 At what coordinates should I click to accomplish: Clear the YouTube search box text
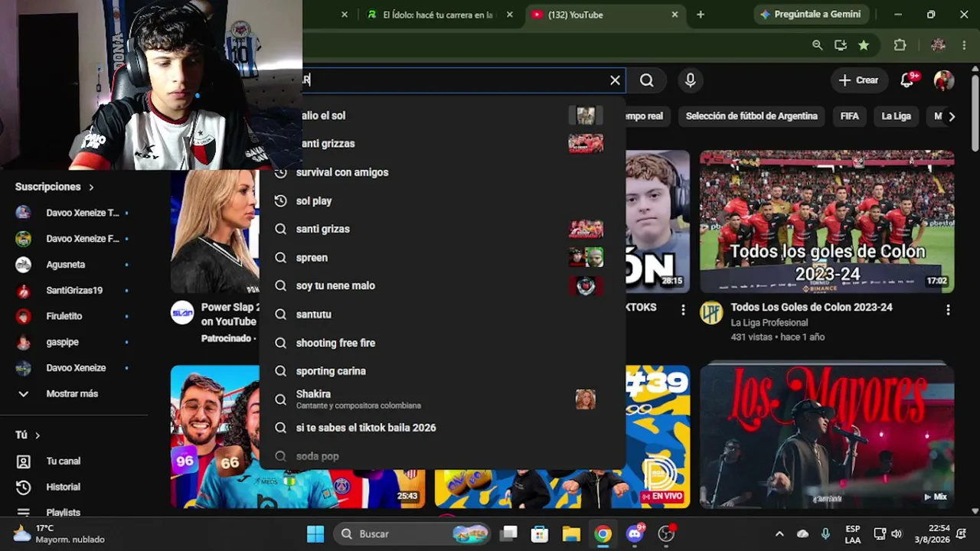(x=615, y=80)
